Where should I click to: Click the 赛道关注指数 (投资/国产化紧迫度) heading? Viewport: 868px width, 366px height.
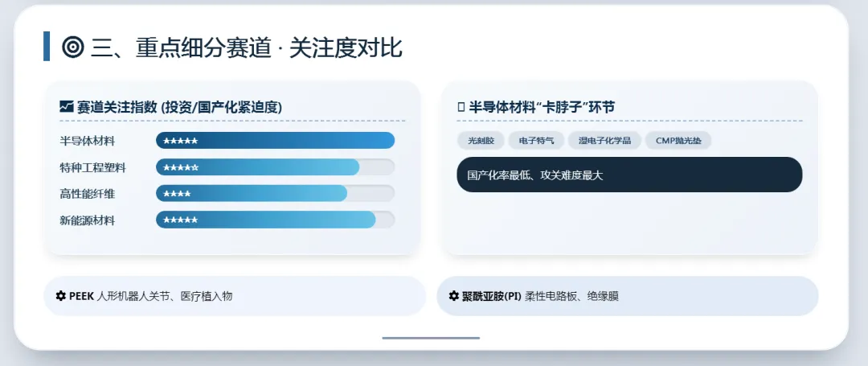click(x=179, y=106)
